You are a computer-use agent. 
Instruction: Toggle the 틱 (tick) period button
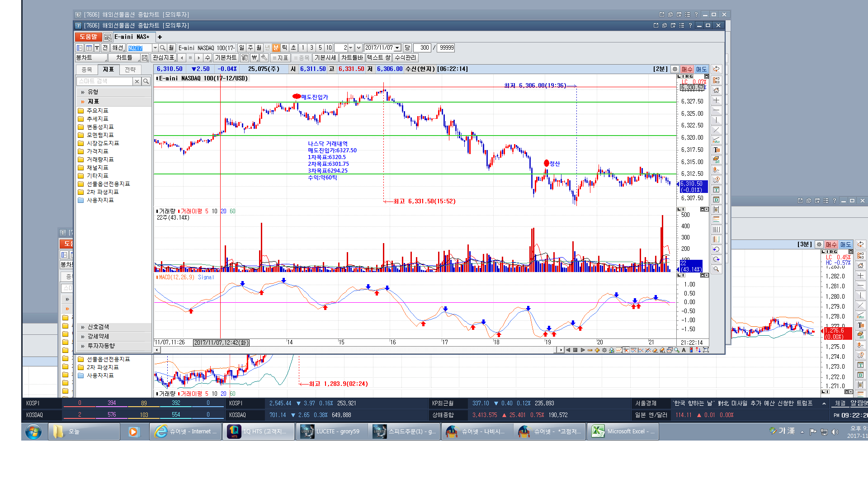tap(284, 48)
